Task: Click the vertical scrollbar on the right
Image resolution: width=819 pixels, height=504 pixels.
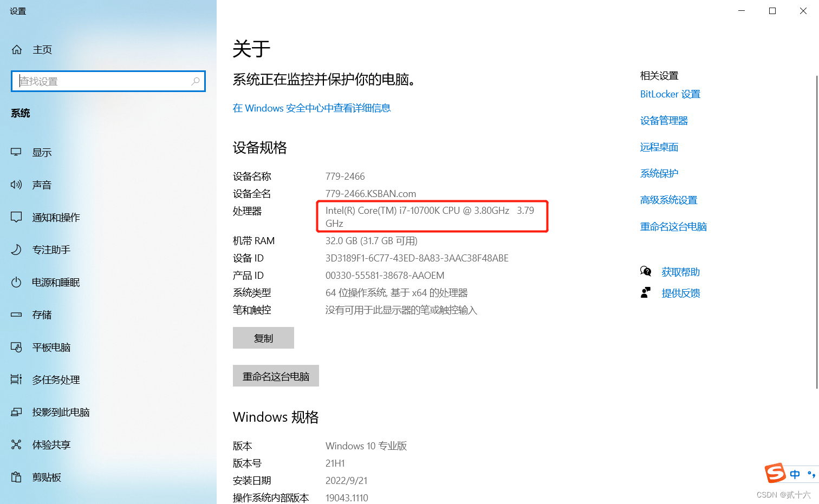Action: pyautogui.click(x=817, y=232)
